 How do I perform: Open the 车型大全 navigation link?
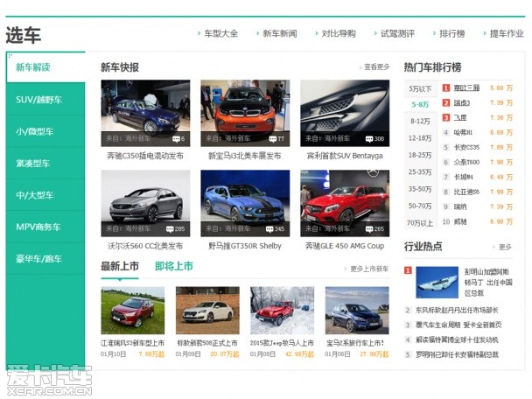tap(220, 33)
